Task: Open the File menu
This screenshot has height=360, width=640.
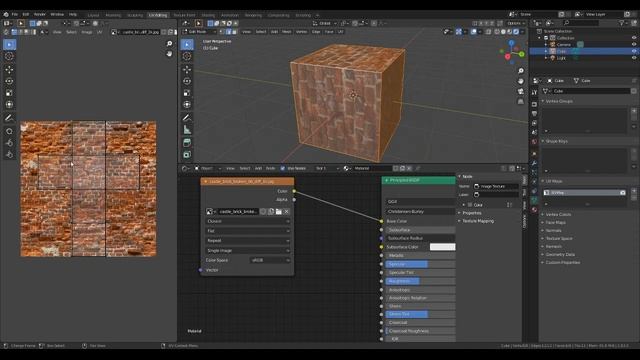Action: click(15, 14)
